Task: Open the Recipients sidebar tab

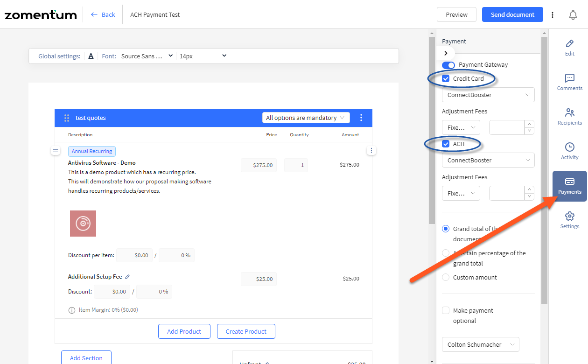Action: coord(570,117)
